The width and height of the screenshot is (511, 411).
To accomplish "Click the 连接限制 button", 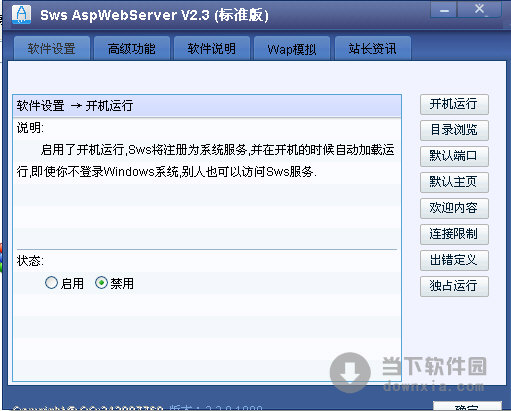I will (x=454, y=234).
